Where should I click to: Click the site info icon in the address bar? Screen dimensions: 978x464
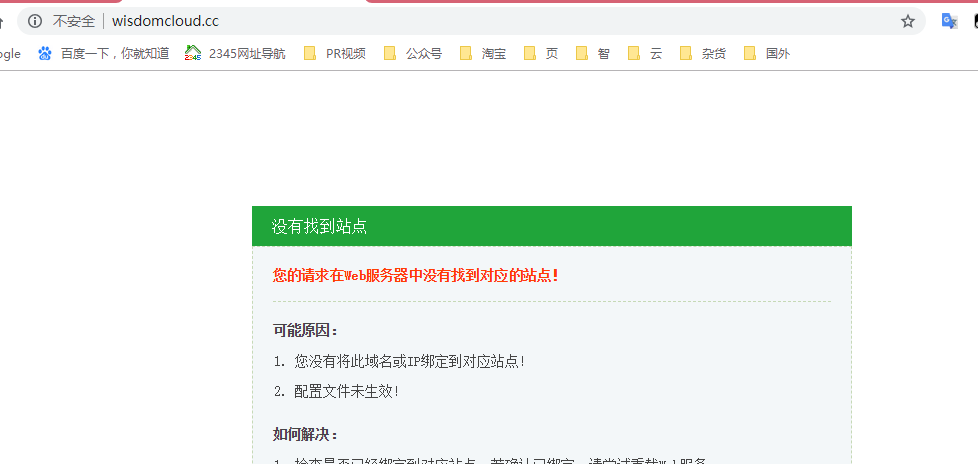tap(35, 21)
